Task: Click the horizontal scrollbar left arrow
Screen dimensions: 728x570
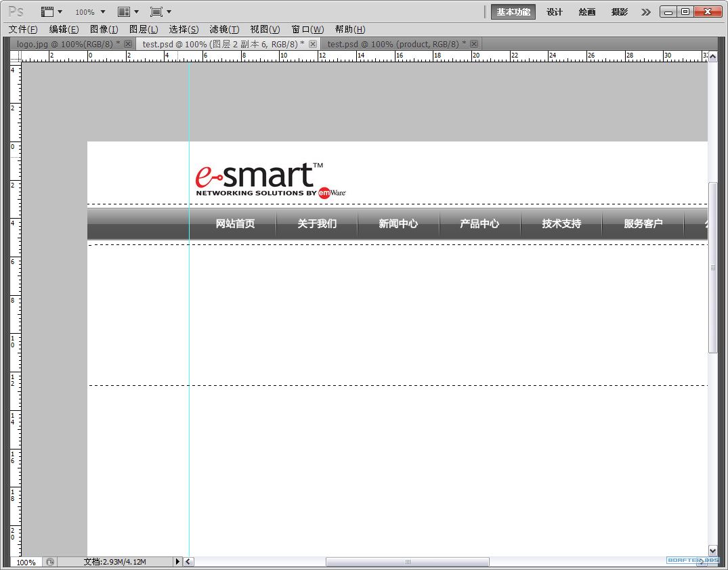Action: 188,562
